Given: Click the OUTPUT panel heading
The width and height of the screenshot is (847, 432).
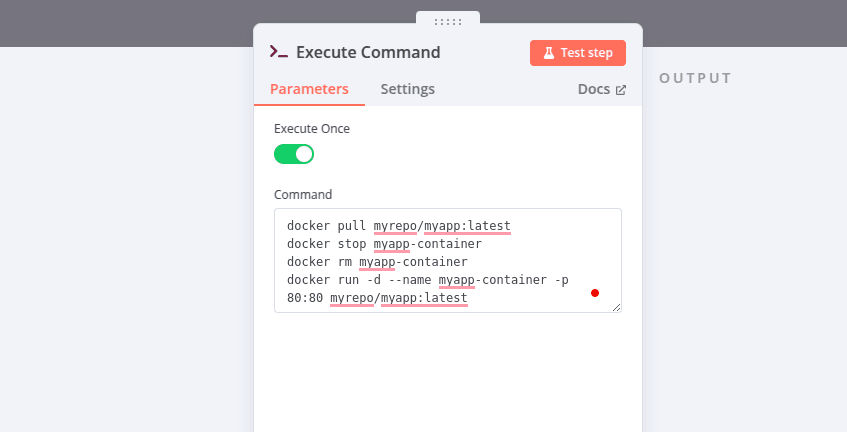Looking at the screenshot, I should [x=695, y=78].
